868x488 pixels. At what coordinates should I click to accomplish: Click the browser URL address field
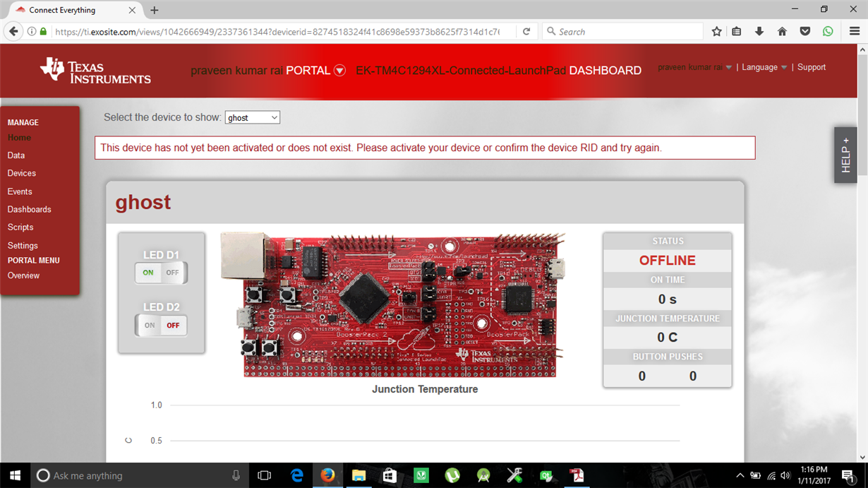coord(277,32)
